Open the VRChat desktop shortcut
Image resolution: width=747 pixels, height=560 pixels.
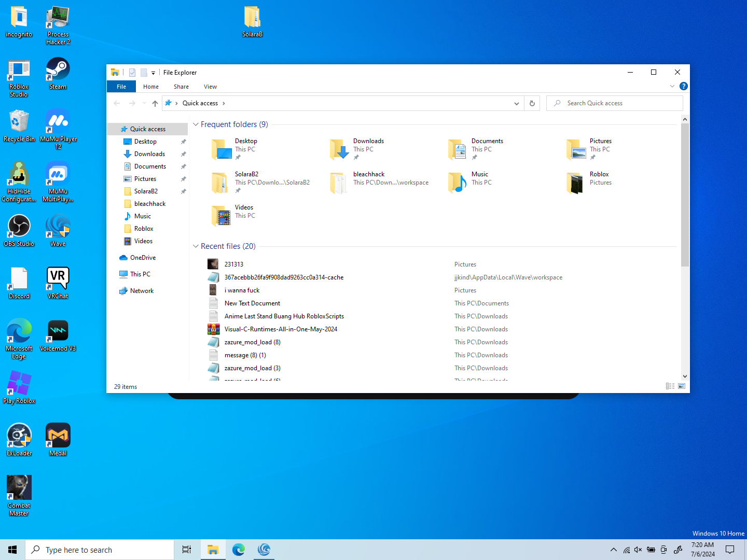[58, 283]
